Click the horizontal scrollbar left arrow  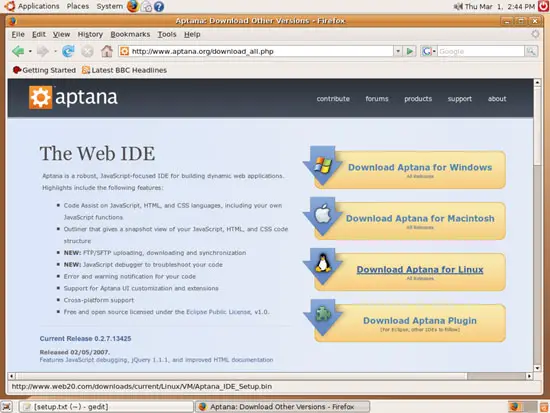tap(12, 376)
